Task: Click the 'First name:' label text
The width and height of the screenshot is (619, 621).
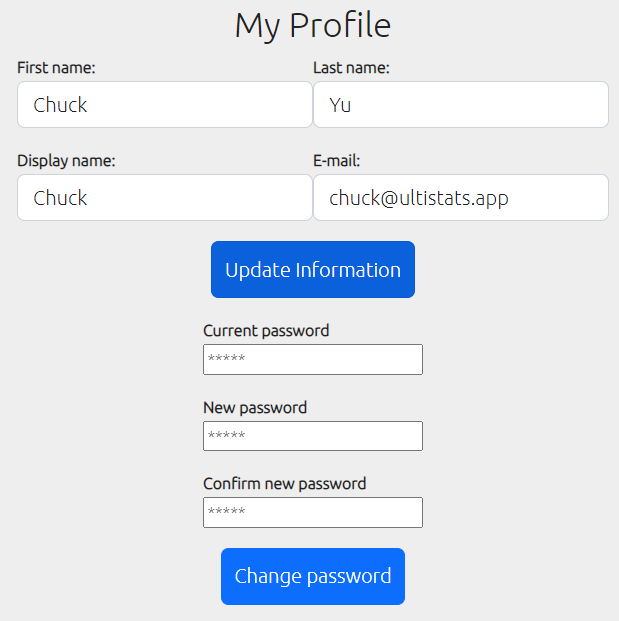Action: (56, 68)
